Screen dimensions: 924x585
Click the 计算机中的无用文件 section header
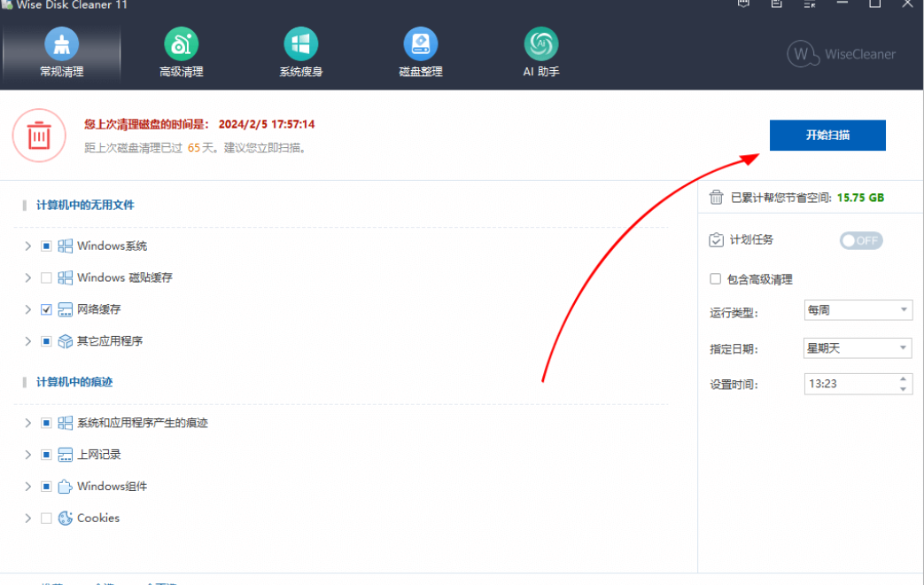coord(85,206)
